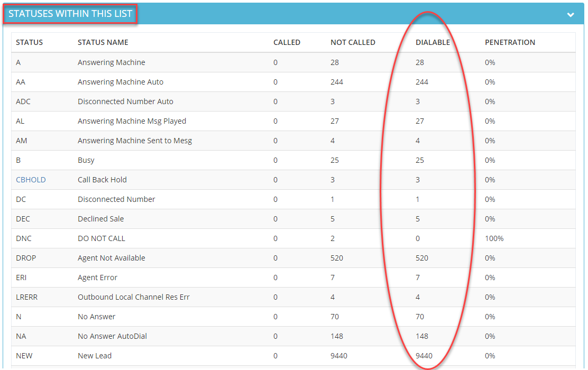Click the 9440 dialable value for NEW
The width and height of the screenshot is (588, 370).
coord(424,356)
